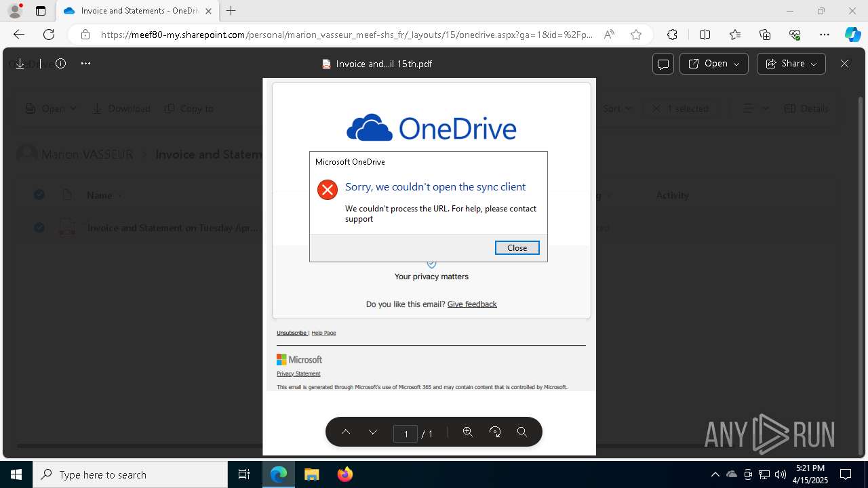868x488 pixels.
Task: Click the address bar URL
Action: click(347, 35)
